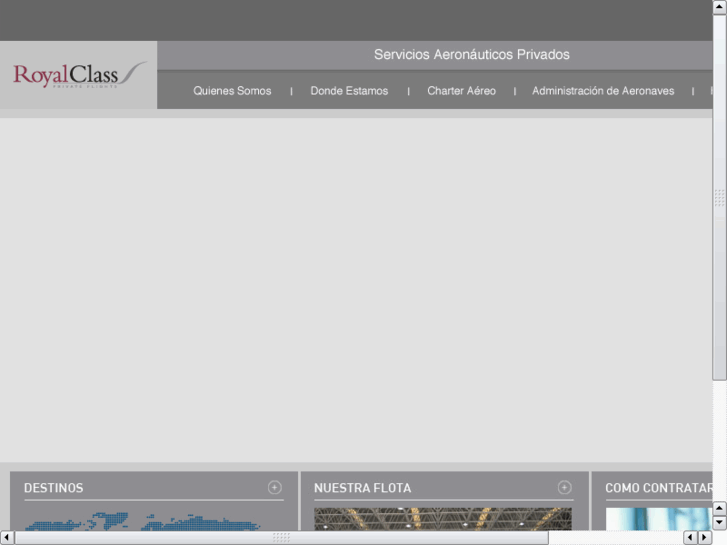Click the inner scroll down arrow near bottom right
This screenshot has width=727, height=545.
(x=720, y=523)
